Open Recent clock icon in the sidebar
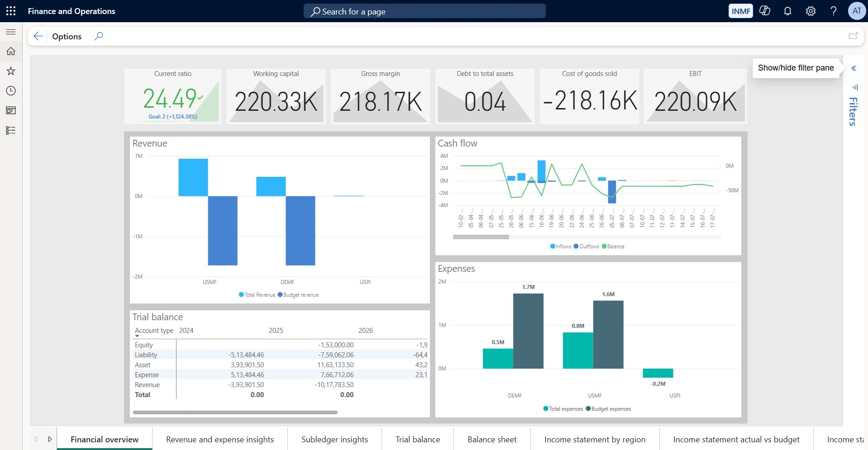 point(11,91)
